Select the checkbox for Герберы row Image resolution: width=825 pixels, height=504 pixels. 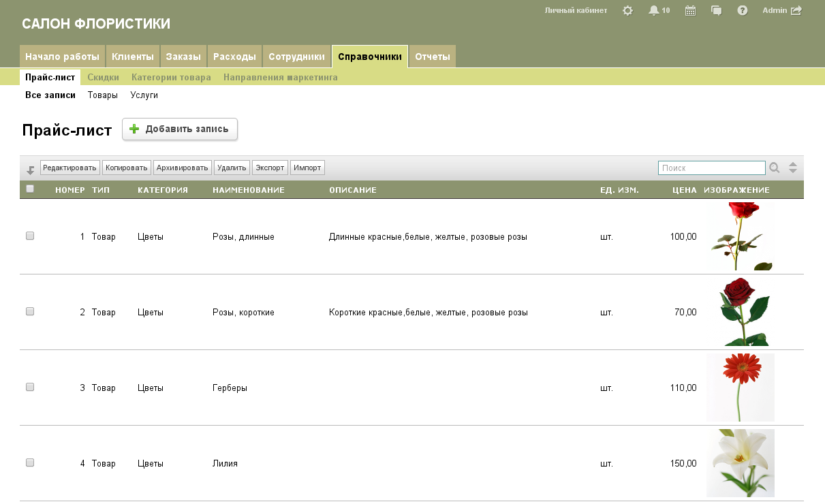(x=30, y=387)
